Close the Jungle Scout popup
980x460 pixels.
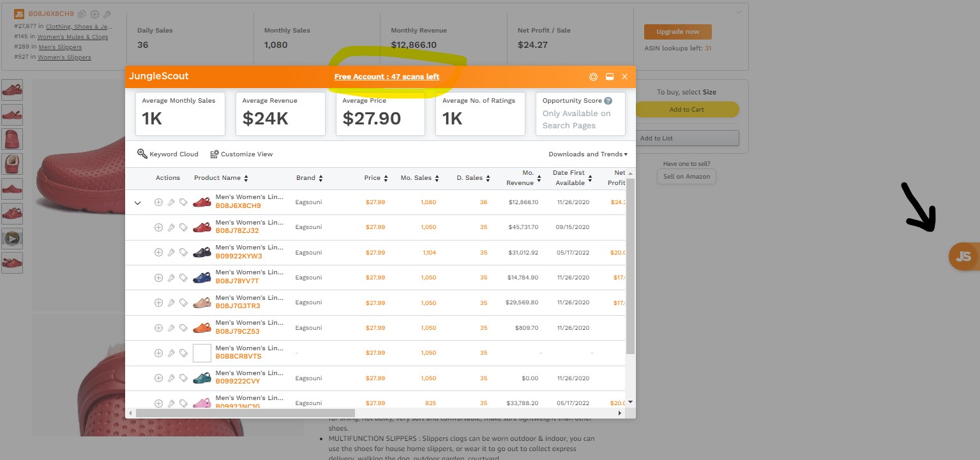tap(625, 77)
